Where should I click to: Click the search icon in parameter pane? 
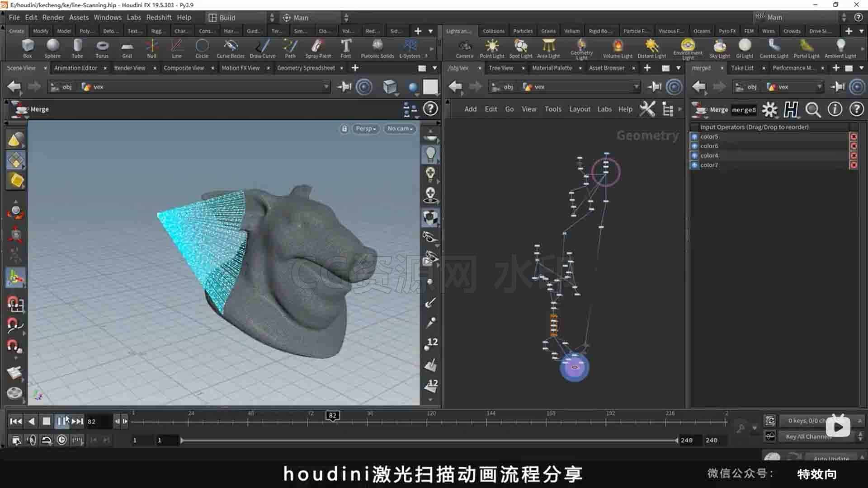[813, 109]
